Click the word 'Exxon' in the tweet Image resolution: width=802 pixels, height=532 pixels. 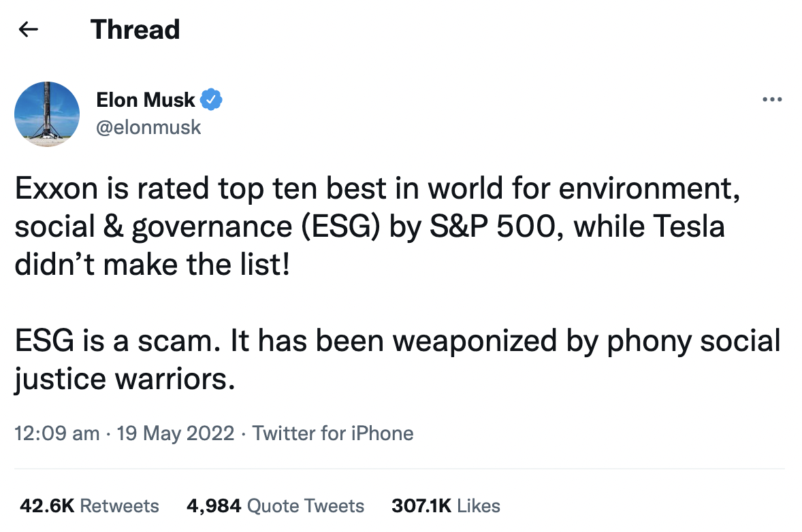click(57, 188)
